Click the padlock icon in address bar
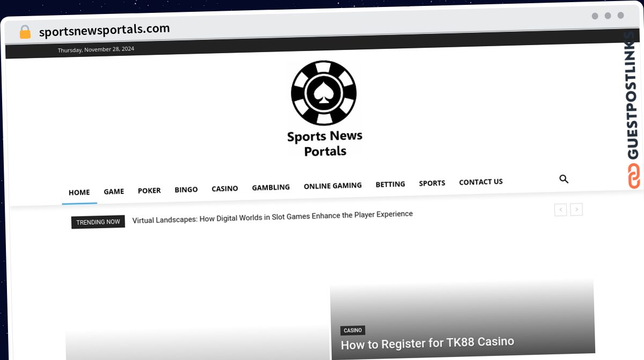 [25, 32]
